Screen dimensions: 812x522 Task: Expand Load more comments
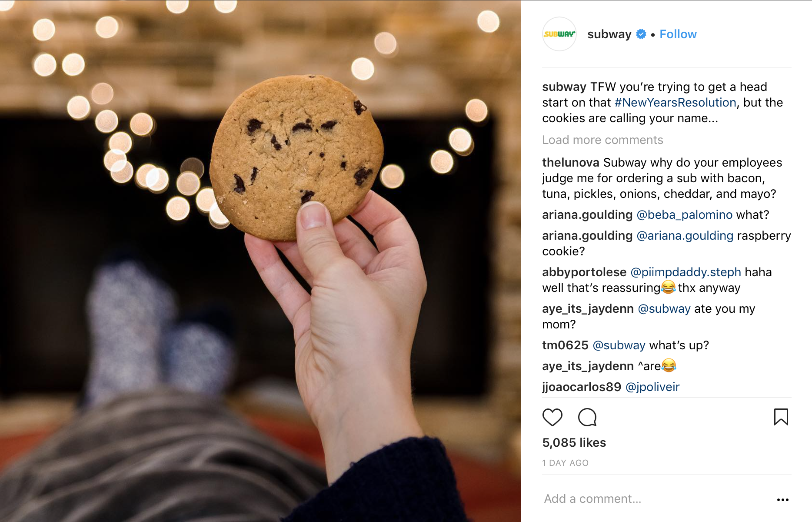(602, 140)
